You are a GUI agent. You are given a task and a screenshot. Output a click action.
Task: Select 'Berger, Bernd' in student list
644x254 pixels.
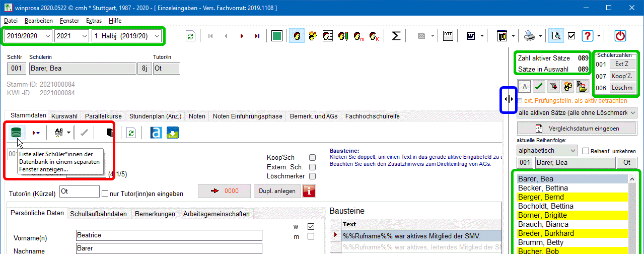click(x=541, y=197)
